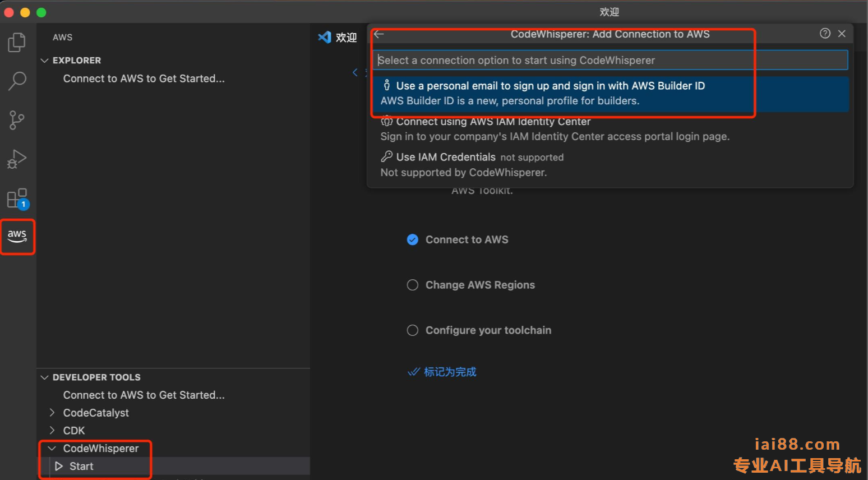Collapse the DEVELOPER TOOLS section
This screenshot has height=480, width=868.
45,377
